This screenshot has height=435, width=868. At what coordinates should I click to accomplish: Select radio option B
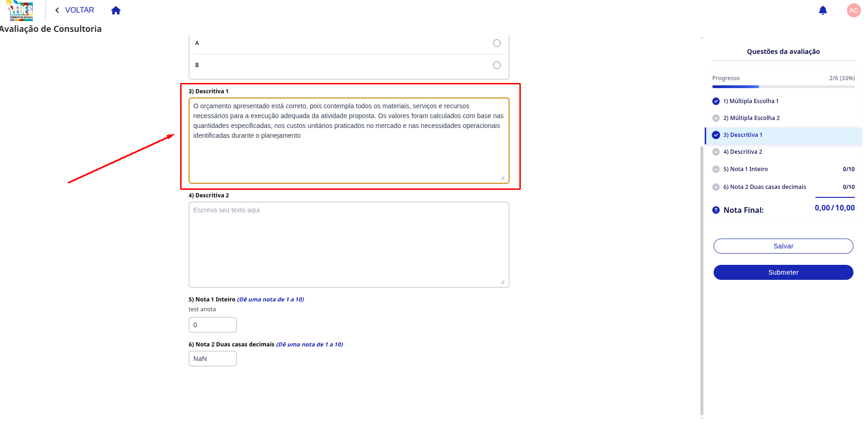(497, 65)
